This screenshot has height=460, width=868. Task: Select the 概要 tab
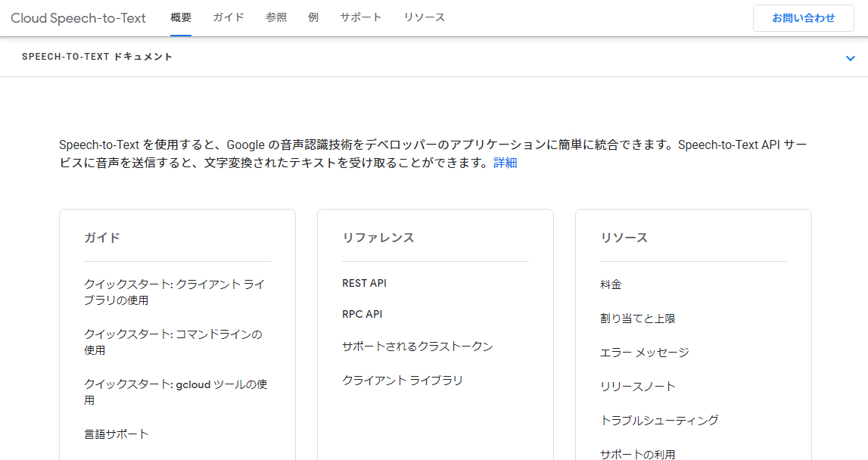(x=181, y=17)
